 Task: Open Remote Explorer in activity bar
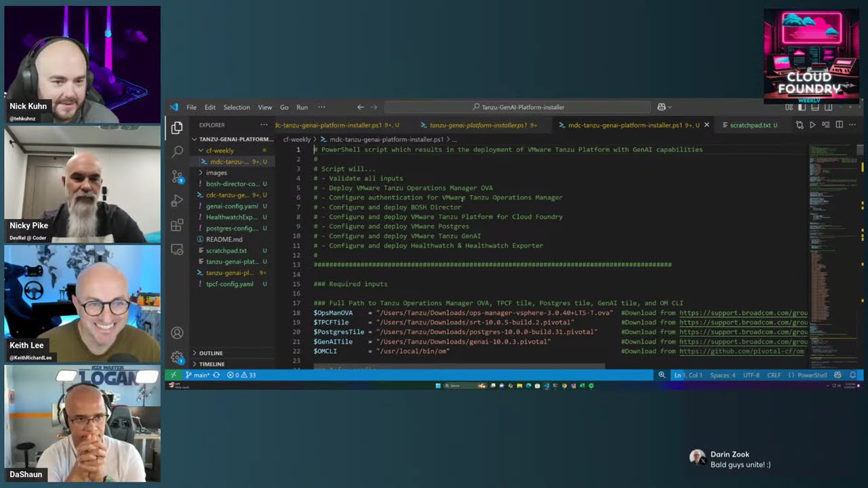[x=177, y=249]
